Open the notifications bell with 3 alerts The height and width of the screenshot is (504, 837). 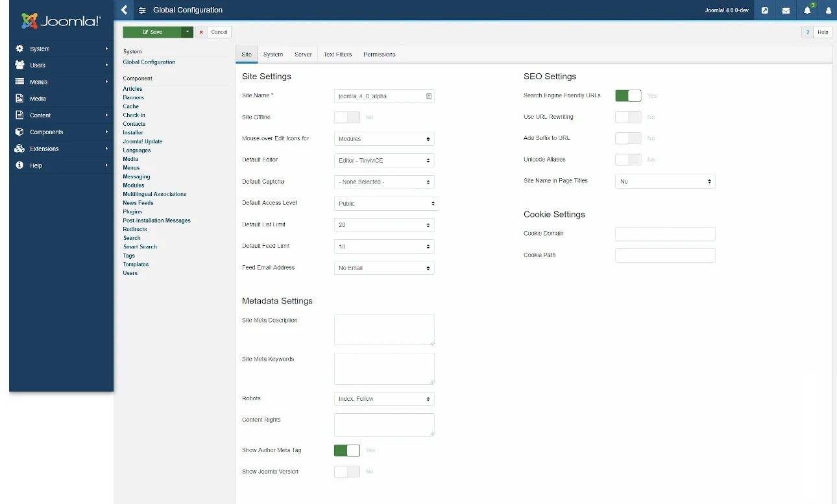807,10
